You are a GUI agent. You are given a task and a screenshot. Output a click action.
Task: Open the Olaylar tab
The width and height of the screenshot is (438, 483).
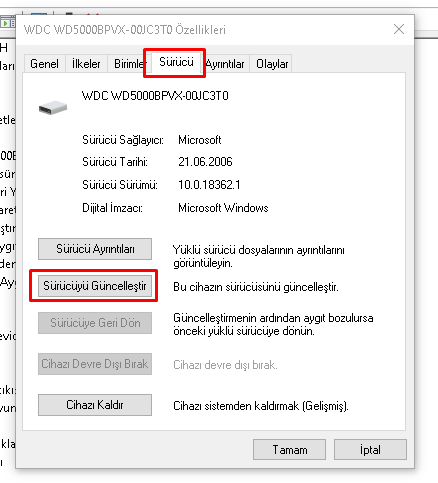pyautogui.click(x=272, y=63)
